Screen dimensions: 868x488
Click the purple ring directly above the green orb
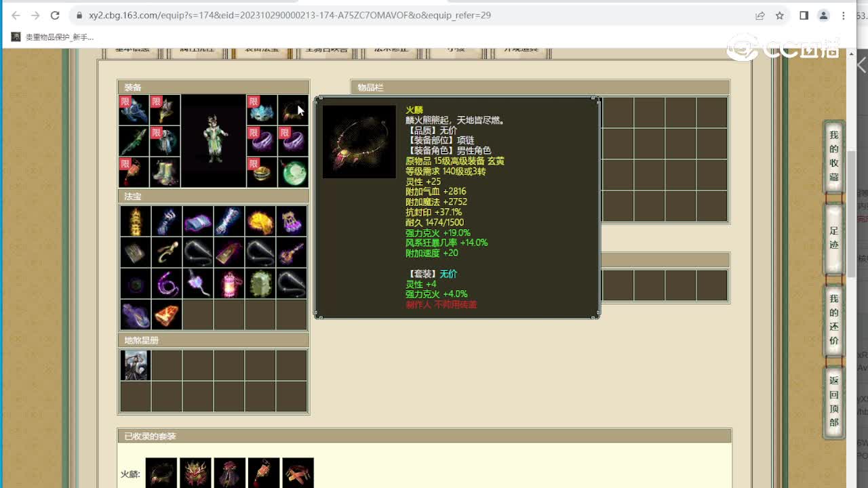(293, 141)
